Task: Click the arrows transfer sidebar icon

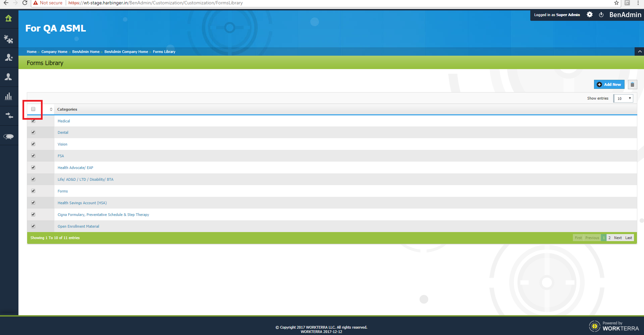Action: (x=9, y=116)
